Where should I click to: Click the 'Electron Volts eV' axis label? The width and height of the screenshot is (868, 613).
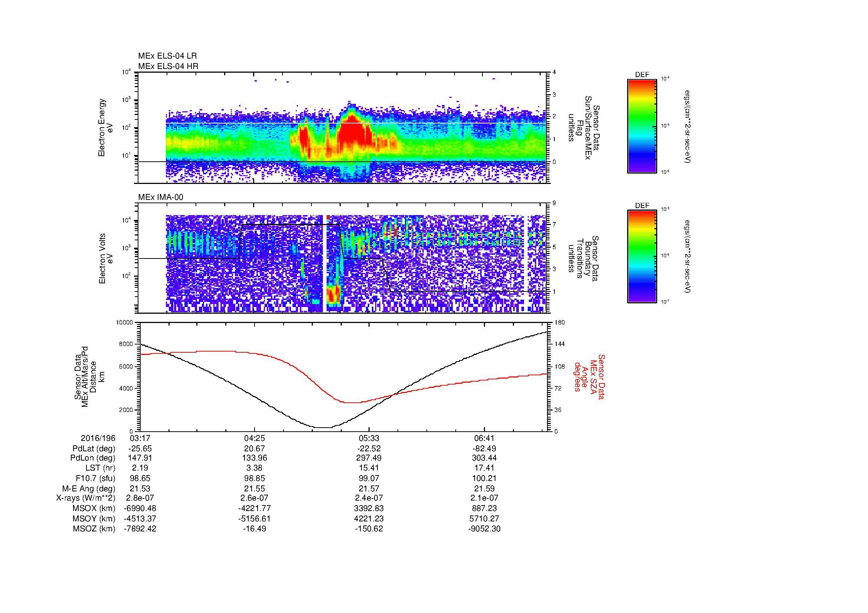pos(106,258)
